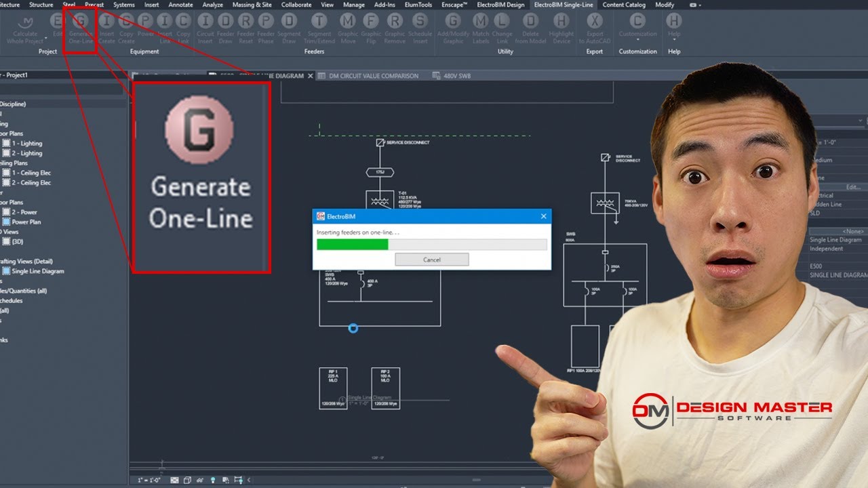Click the Feeder Phase icon
The image size is (868, 488).
[266, 22]
